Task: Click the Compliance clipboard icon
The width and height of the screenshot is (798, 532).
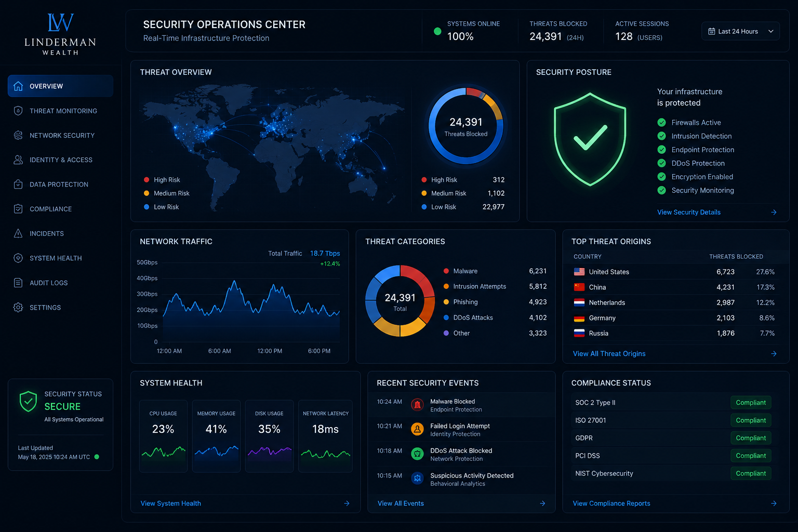Action: [18, 209]
